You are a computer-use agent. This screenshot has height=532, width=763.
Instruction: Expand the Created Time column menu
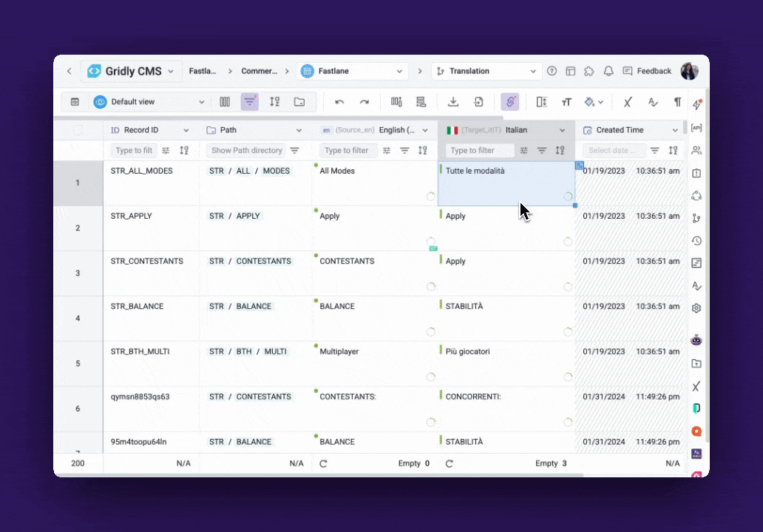[x=675, y=130]
